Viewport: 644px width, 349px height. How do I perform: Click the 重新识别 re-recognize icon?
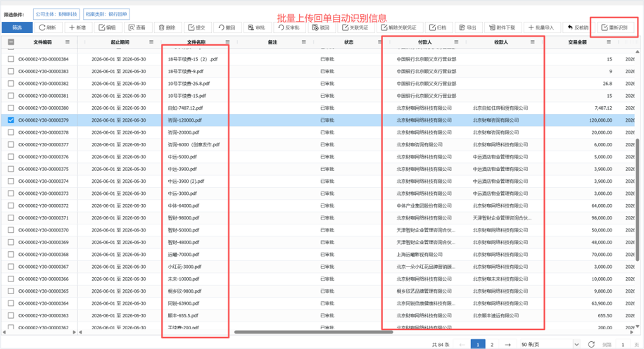[604, 27]
